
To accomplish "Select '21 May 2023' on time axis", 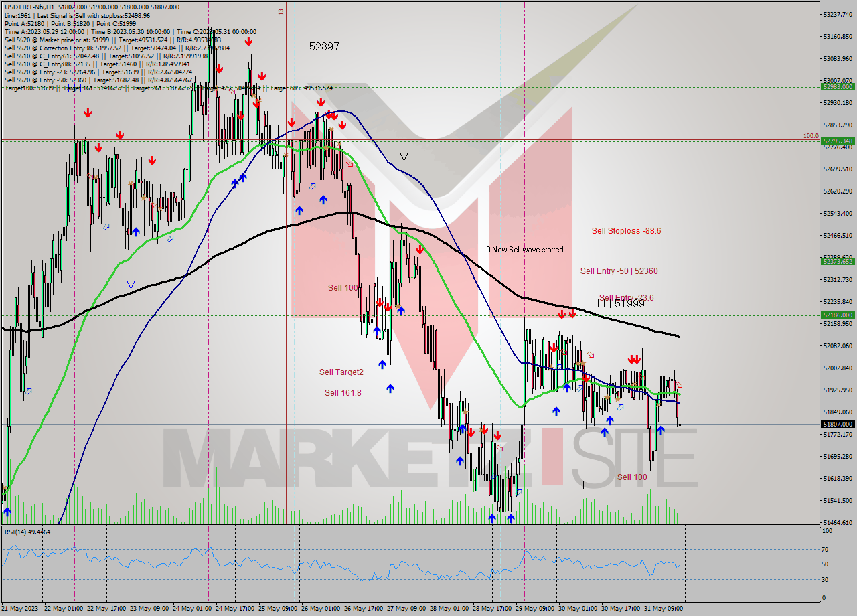I will (x=20, y=609).
